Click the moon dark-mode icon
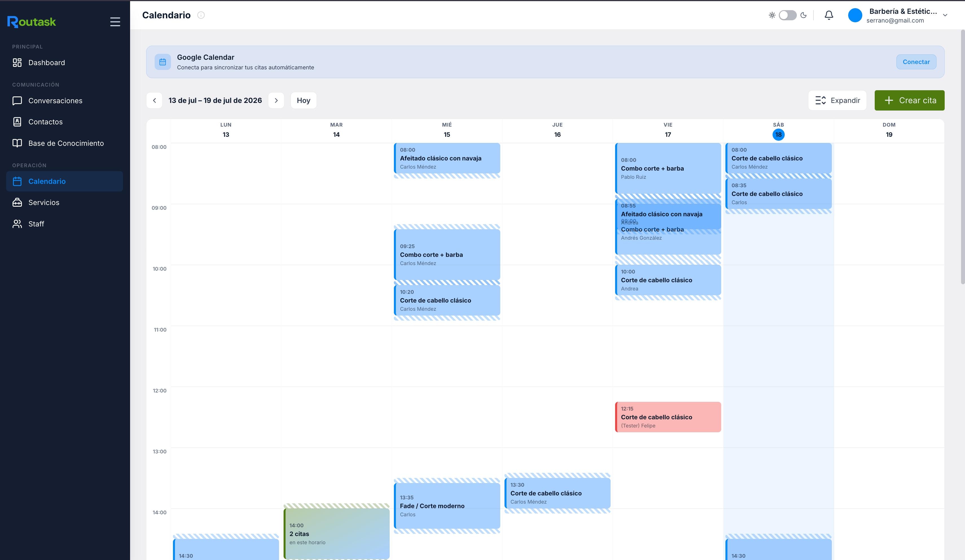The height and width of the screenshot is (560, 965). (803, 15)
